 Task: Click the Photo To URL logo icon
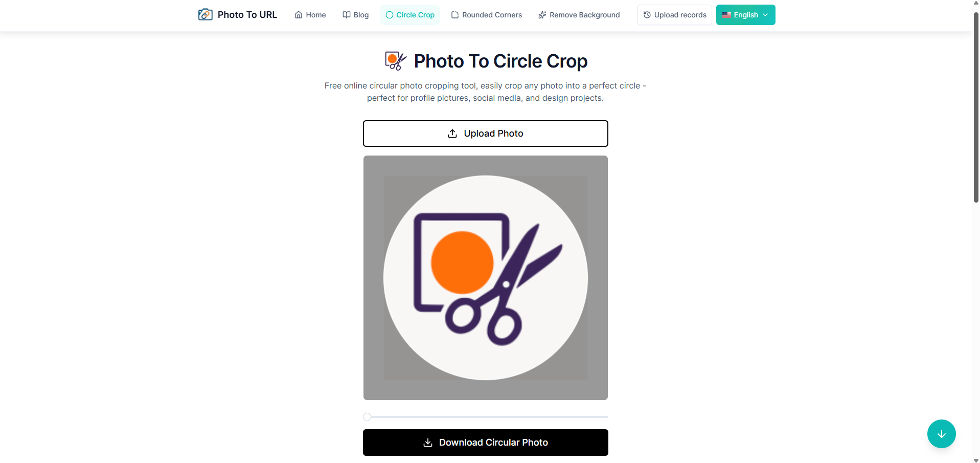(205, 15)
